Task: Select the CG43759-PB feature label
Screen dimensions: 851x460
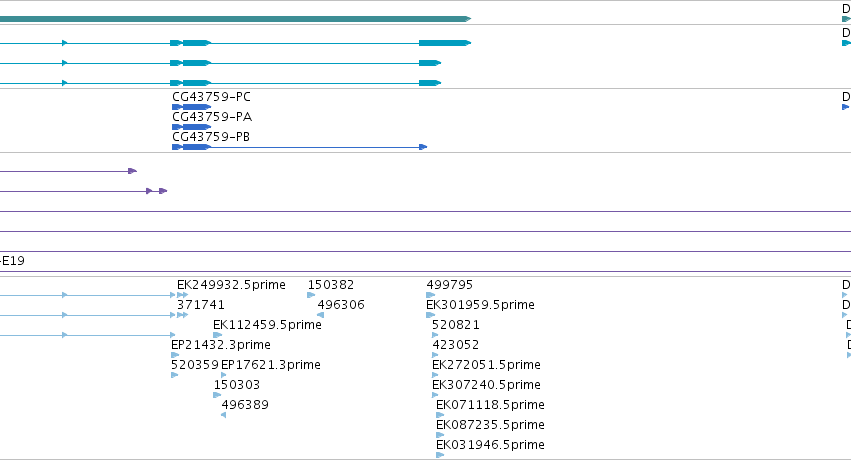Action: tap(211, 137)
